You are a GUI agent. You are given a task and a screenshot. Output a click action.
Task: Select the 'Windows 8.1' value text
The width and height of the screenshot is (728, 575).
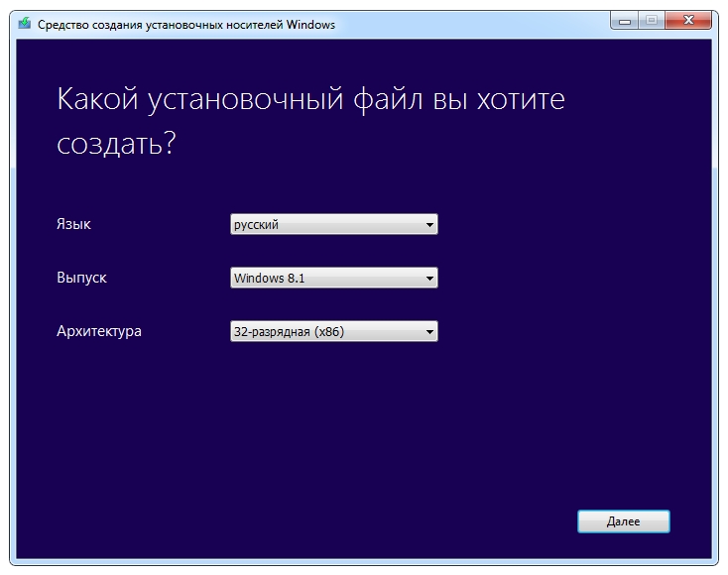269,279
